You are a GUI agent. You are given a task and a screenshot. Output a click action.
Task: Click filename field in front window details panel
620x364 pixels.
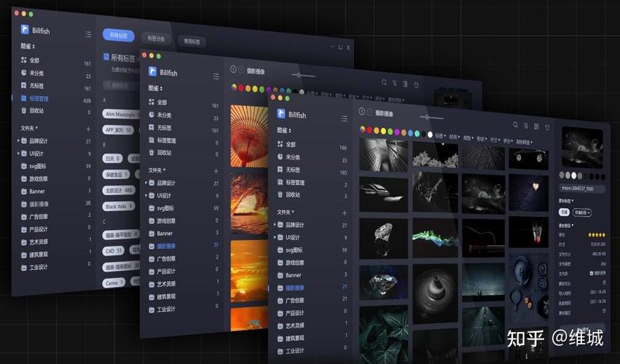click(582, 189)
